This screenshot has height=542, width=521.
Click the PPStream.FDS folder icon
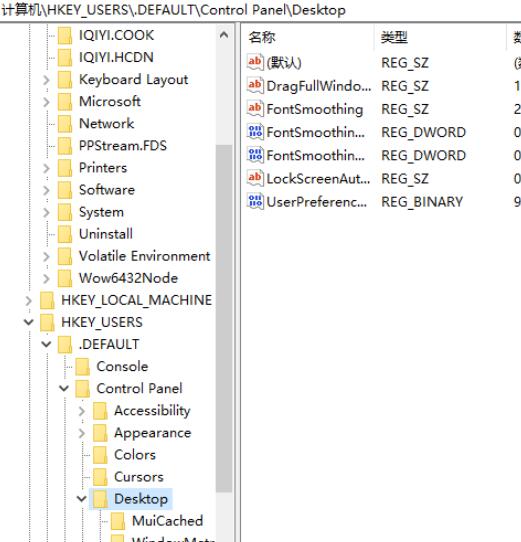pyautogui.click(x=65, y=146)
